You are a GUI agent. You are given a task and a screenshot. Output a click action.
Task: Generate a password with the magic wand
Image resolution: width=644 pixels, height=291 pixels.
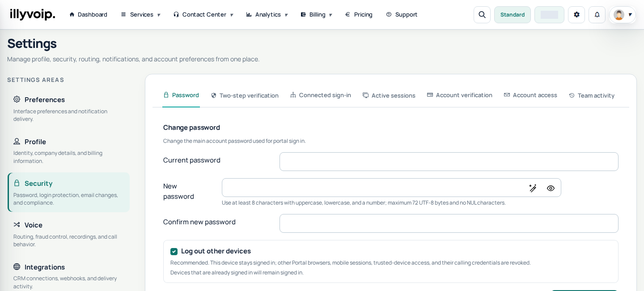533,188
